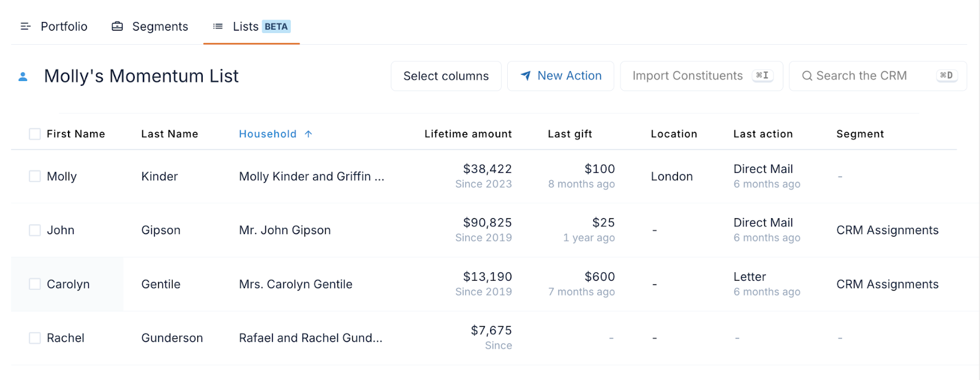
Task: Click the ascending sort arrow next to Household
Action: coord(308,134)
